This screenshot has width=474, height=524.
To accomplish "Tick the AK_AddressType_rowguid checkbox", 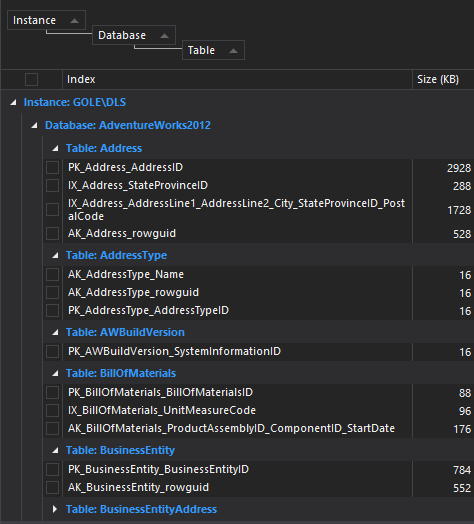I will [x=52, y=292].
